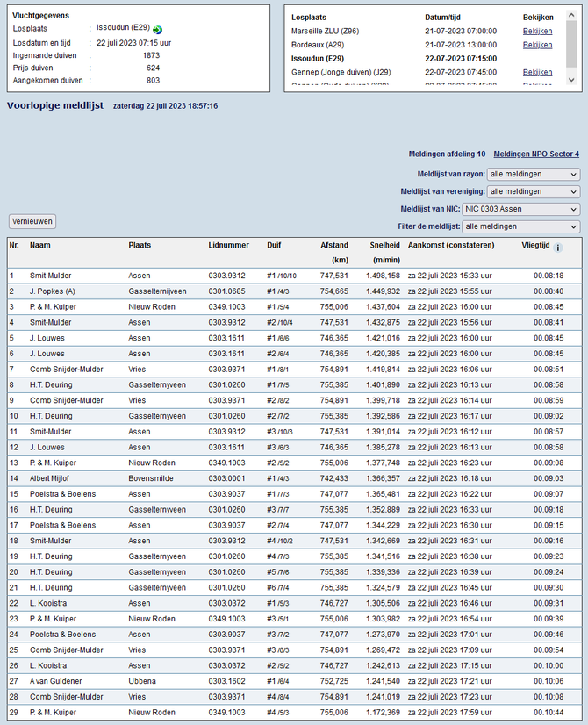Click the Lidnummer column header
The height and width of the screenshot is (725, 588).
pos(228,245)
